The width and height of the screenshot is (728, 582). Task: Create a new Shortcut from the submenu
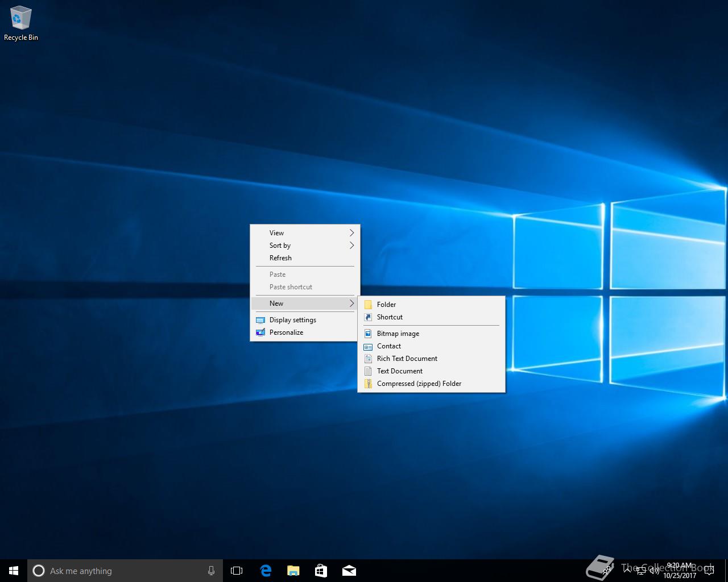tap(432, 317)
